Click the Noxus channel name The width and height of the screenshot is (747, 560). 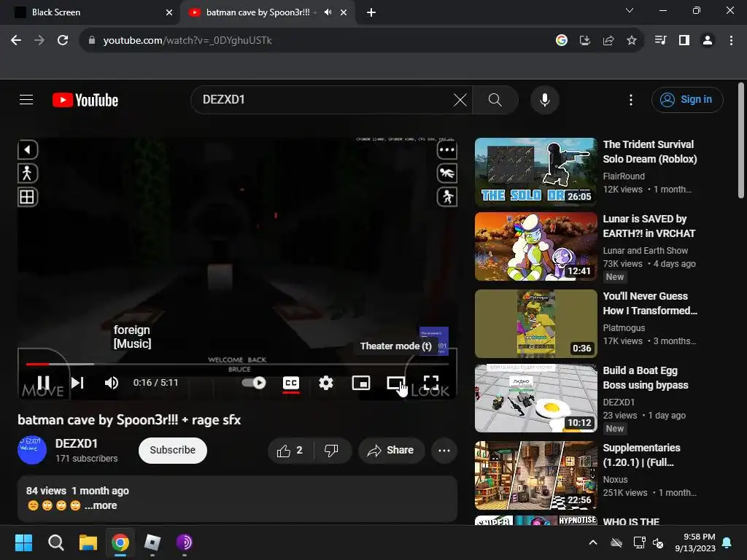click(x=615, y=480)
